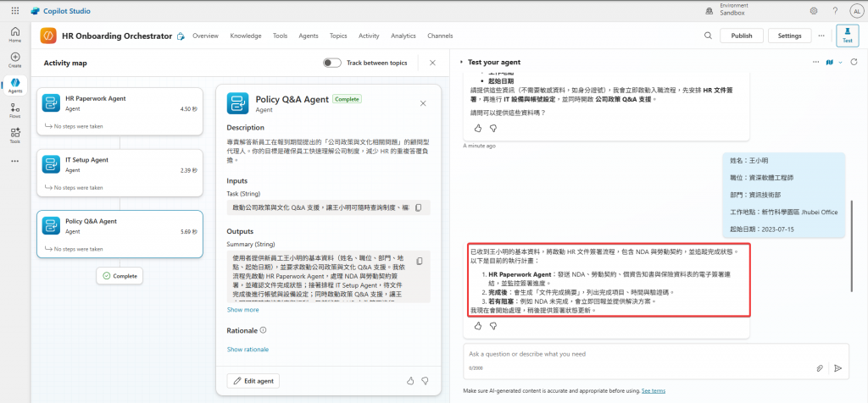Copy the Summary output text

pyautogui.click(x=419, y=261)
